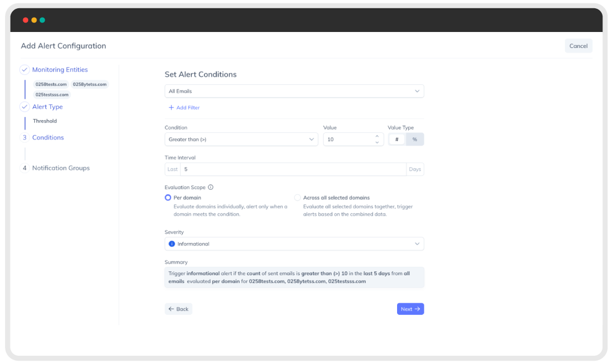Click the Cancel button
The height and width of the screenshot is (364, 613).
[578, 46]
